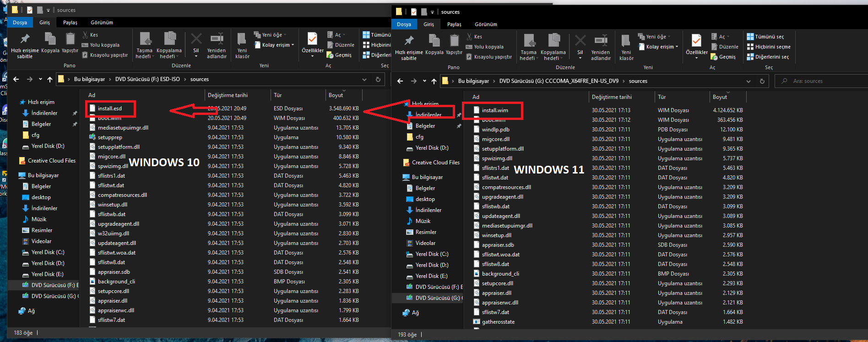Open Geçmiş (history) in G: drive window

pos(723,57)
